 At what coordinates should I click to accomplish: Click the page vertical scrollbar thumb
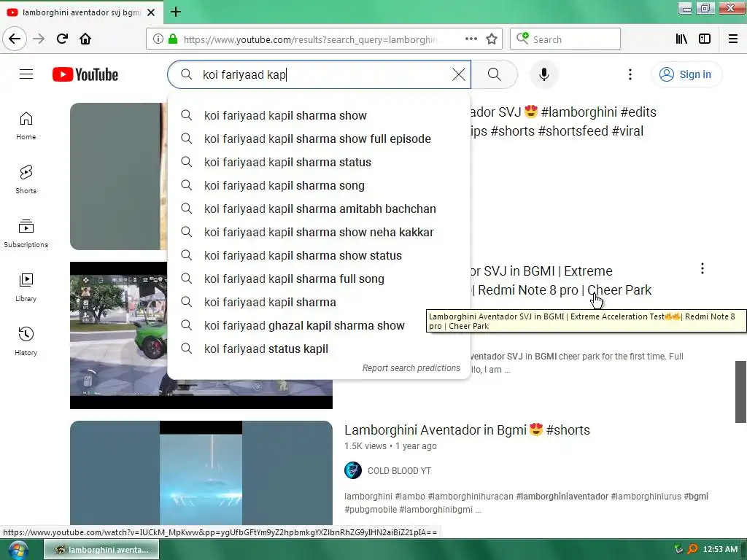click(x=740, y=392)
